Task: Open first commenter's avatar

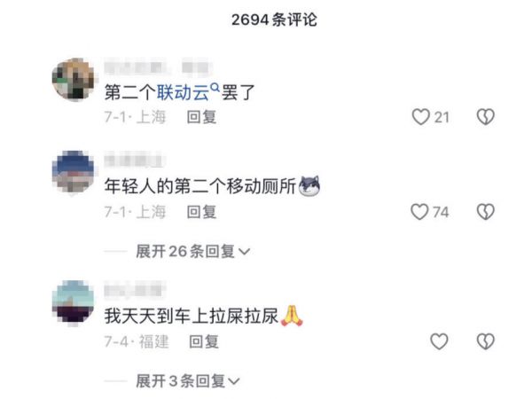Action: tap(74, 80)
